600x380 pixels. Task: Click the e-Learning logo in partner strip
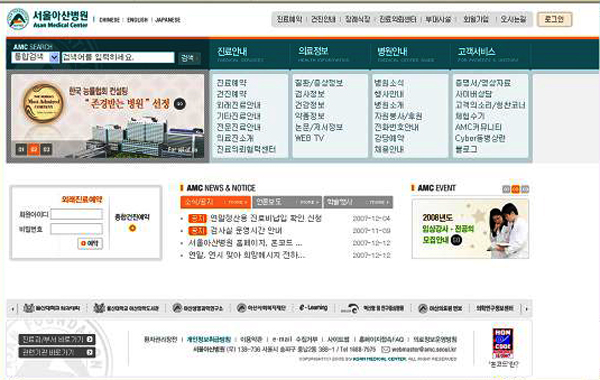pos(313,308)
